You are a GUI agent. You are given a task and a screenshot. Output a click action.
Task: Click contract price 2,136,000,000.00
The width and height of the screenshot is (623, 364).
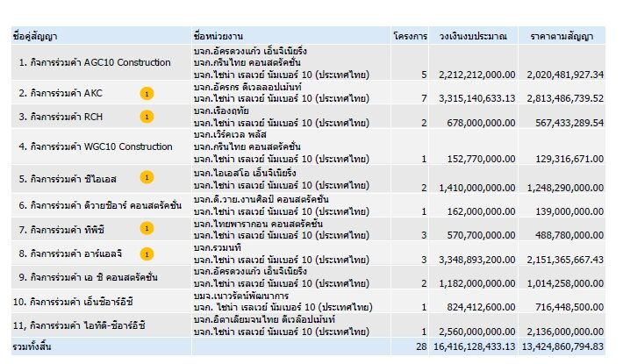click(565, 332)
